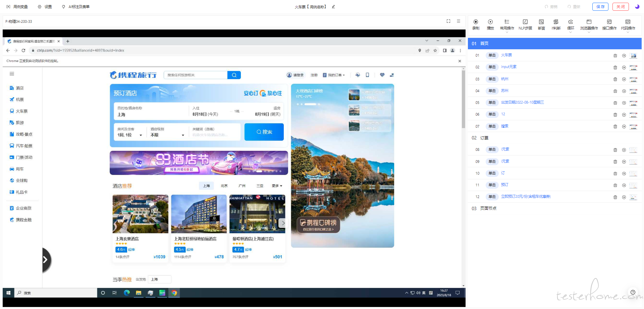Bookmark page with Chrome star icon

[x=435, y=51]
